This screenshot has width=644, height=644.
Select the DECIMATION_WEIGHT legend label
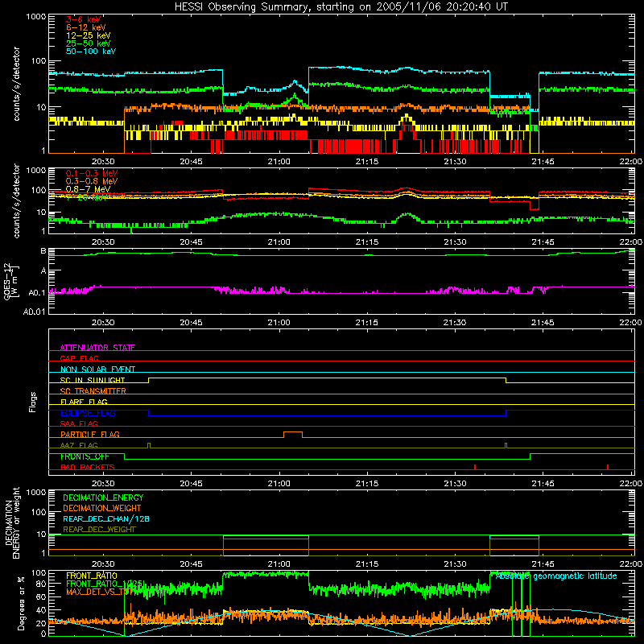point(102,508)
